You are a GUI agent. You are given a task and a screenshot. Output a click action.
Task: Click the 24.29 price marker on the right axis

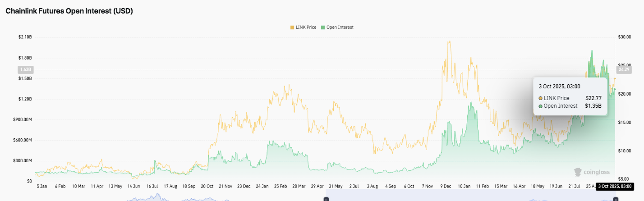click(x=623, y=69)
